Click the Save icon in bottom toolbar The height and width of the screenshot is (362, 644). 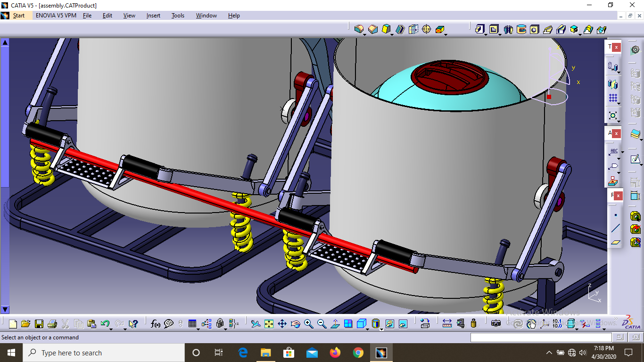(39, 324)
